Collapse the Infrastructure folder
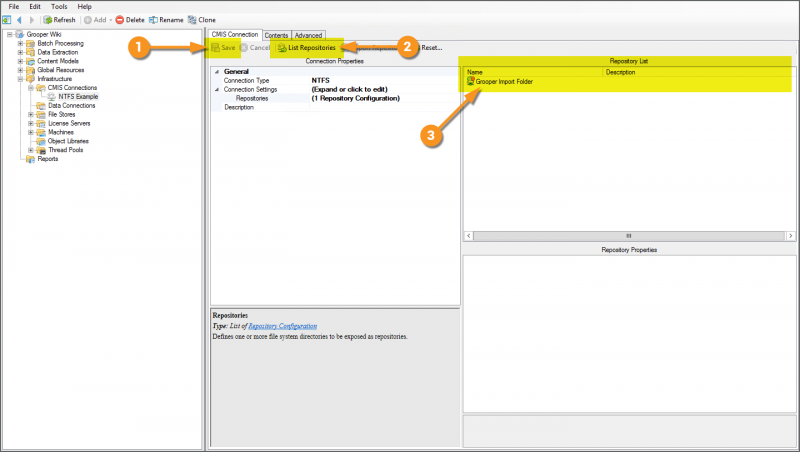 20,79
